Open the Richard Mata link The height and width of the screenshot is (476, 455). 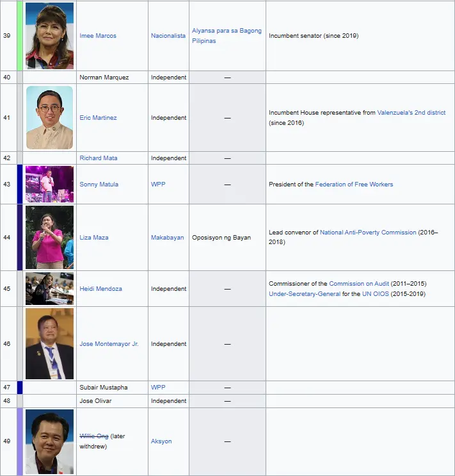99,158
